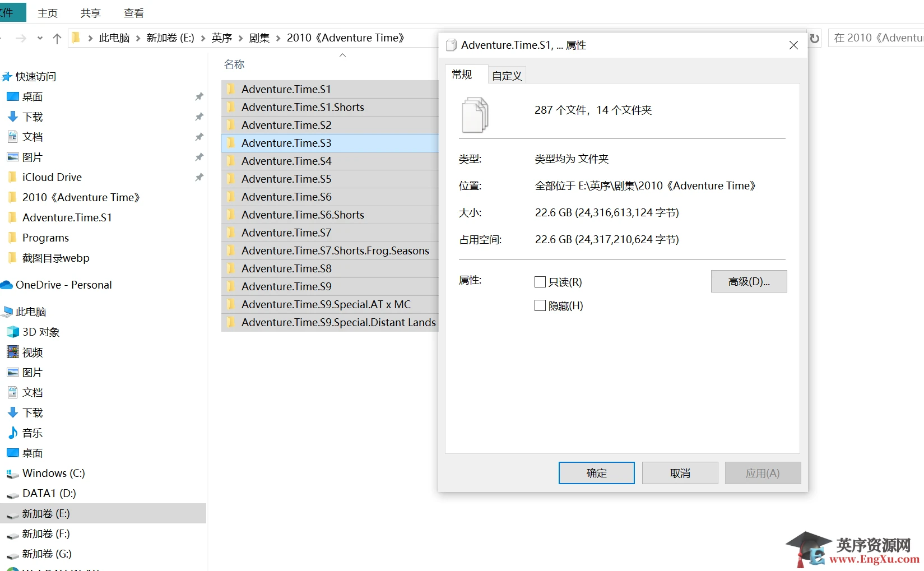Expand chevron after 剧集 in breadcrumb
This screenshot has width=924, height=571.
[278, 38]
